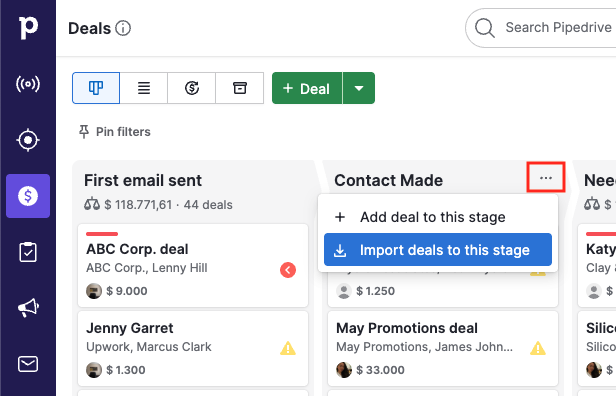
Task: Click the $ 9.000 deal value
Action: 126,291
